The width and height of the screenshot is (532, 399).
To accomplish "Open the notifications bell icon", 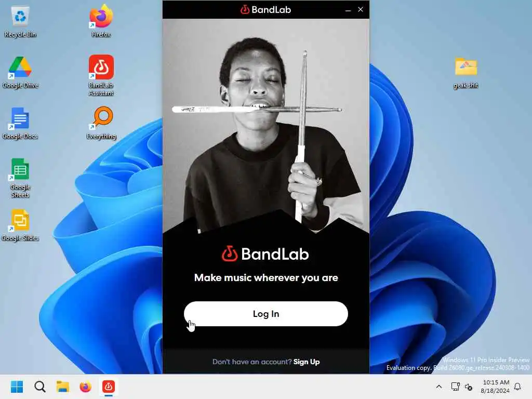I will pyautogui.click(x=518, y=387).
